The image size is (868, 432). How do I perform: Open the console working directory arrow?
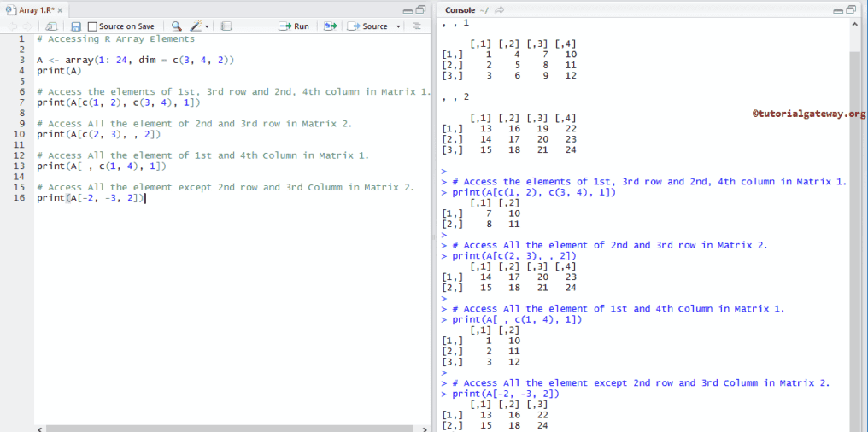(x=499, y=10)
